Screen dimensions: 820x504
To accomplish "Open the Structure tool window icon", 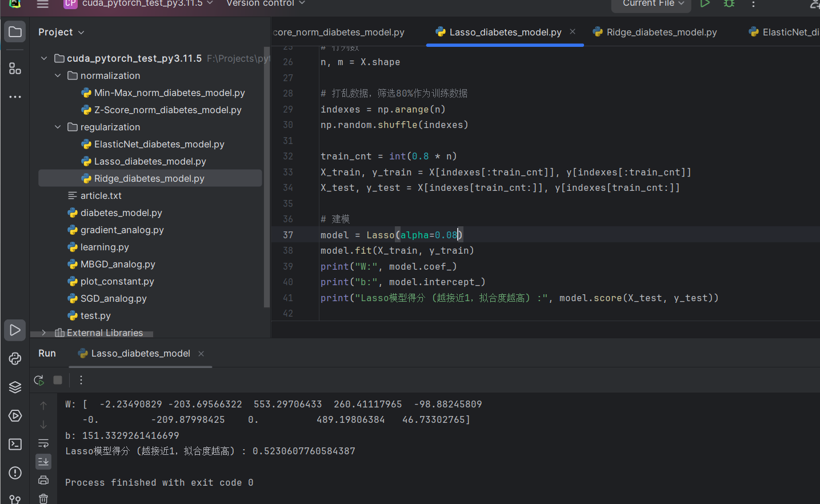I will 15,69.
